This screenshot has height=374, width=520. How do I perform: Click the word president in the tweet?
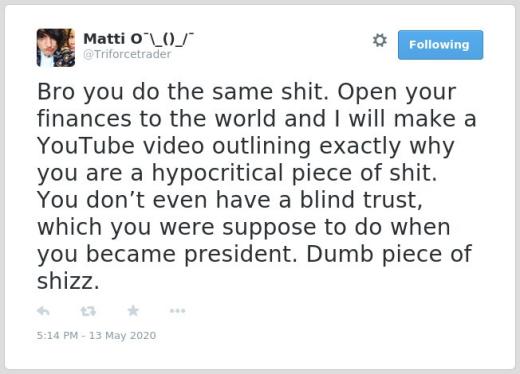click(x=240, y=256)
